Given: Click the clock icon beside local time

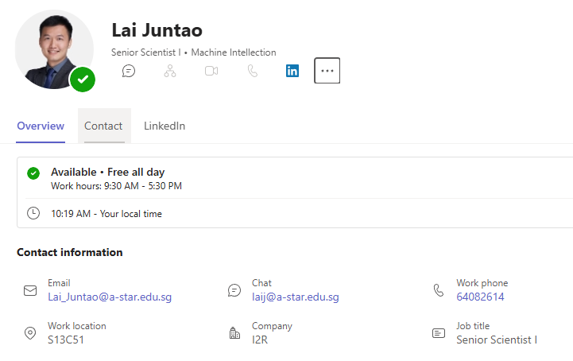Looking at the screenshot, I should (33, 213).
